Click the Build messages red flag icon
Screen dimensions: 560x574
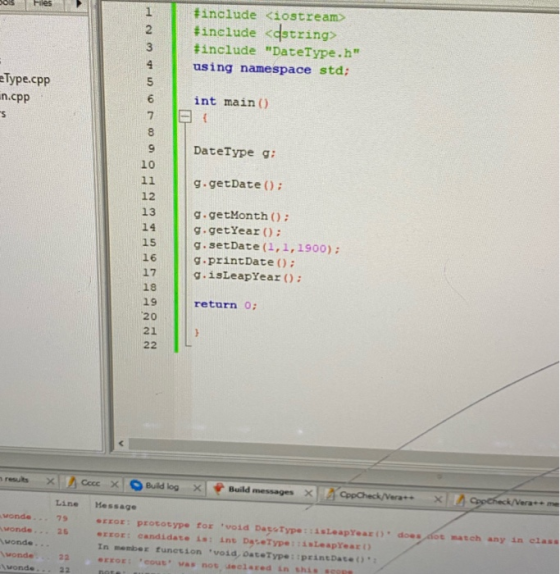point(219,488)
